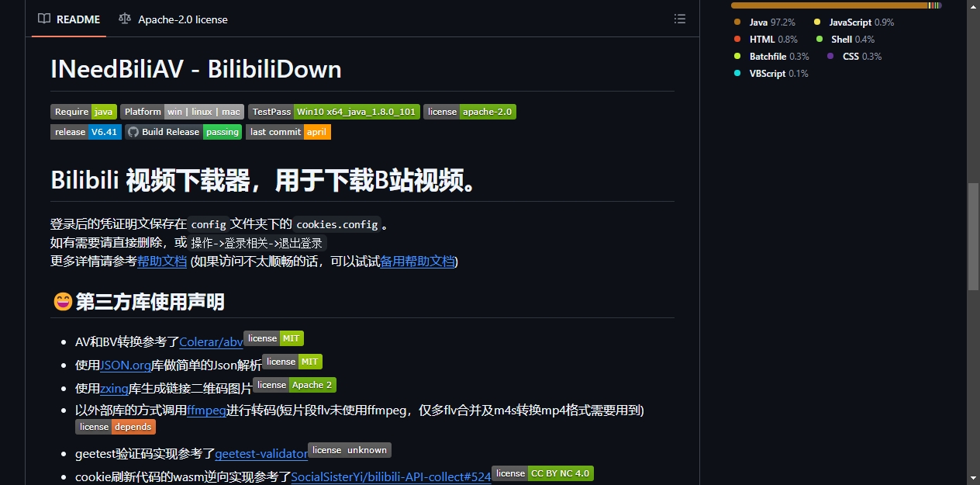Screen dimensions: 980x485
Task: Click the MIT license badge beside JSON.org
Action: (x=292, y=362)
